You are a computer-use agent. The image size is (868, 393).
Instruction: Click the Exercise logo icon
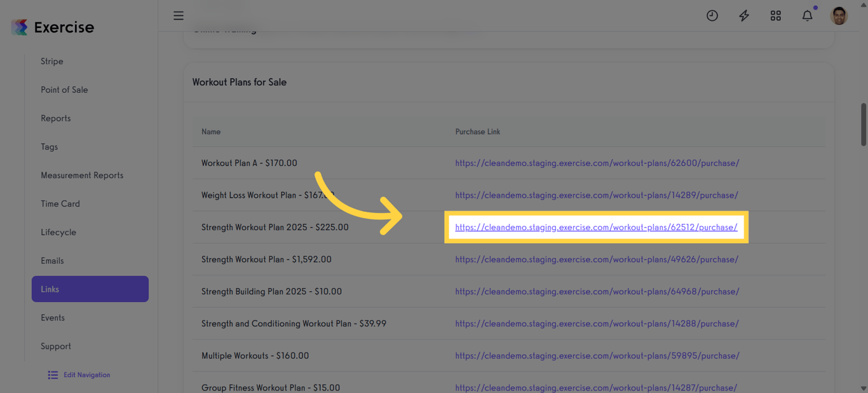[x=20, y=27]
